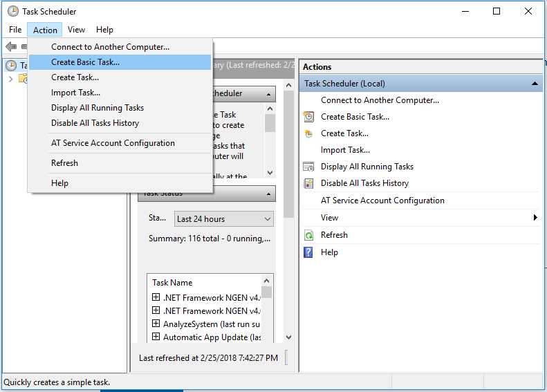The image size is (547, 392).
Task: Click Create Task link in Actions pane
Action: point(344,133)
